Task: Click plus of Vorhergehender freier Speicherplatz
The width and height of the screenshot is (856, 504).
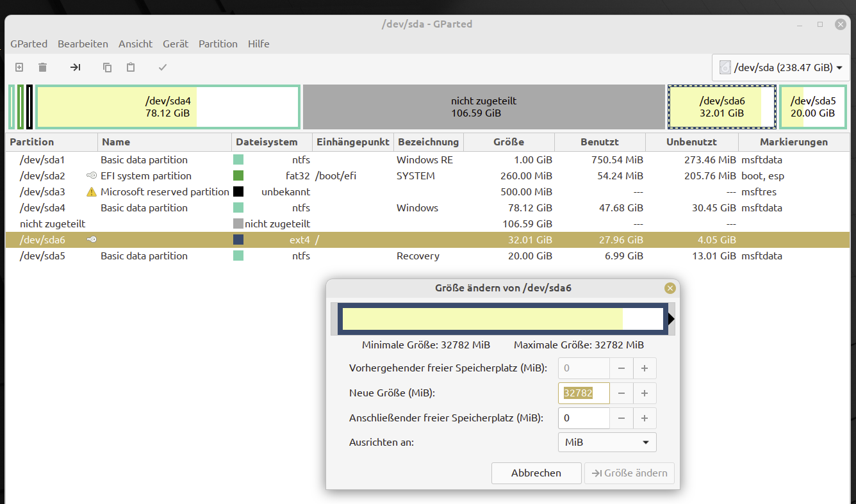Action: (x=645, y=368)
